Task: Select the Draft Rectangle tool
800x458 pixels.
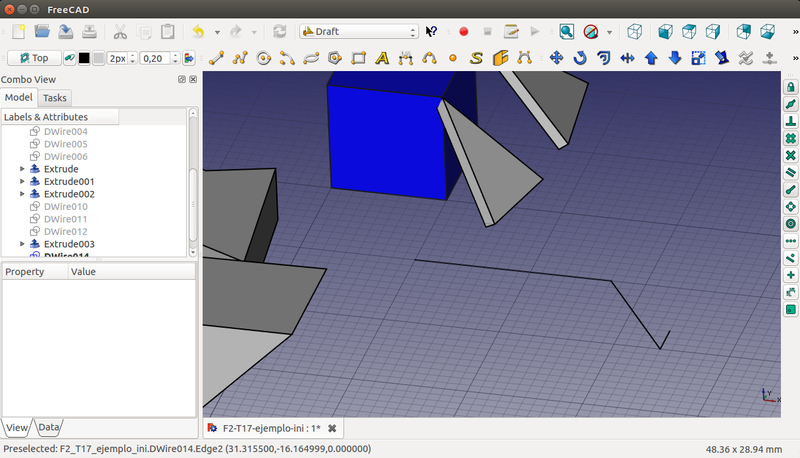Action: [358, 58]
